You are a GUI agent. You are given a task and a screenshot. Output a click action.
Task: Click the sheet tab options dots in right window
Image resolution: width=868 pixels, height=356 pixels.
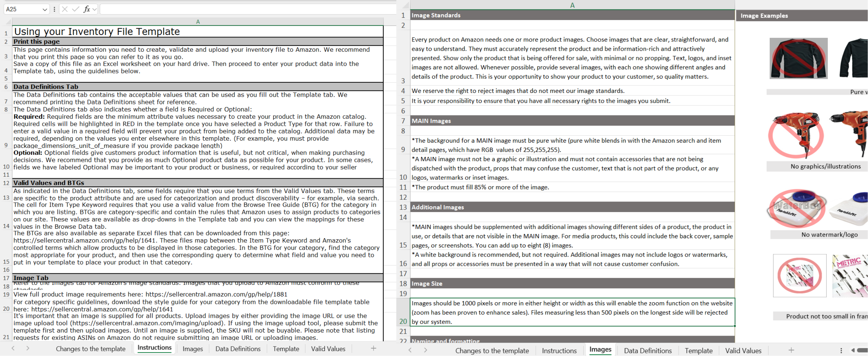click(841, 350)
